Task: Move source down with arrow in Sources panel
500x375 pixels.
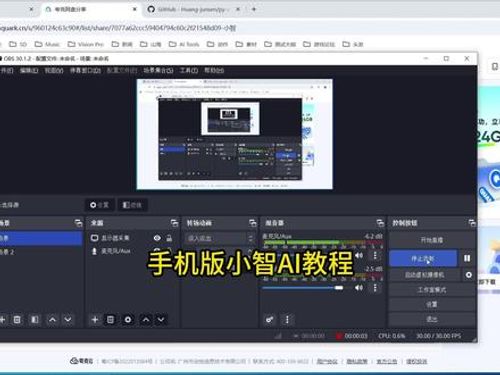Action: (x=161, y=320)
